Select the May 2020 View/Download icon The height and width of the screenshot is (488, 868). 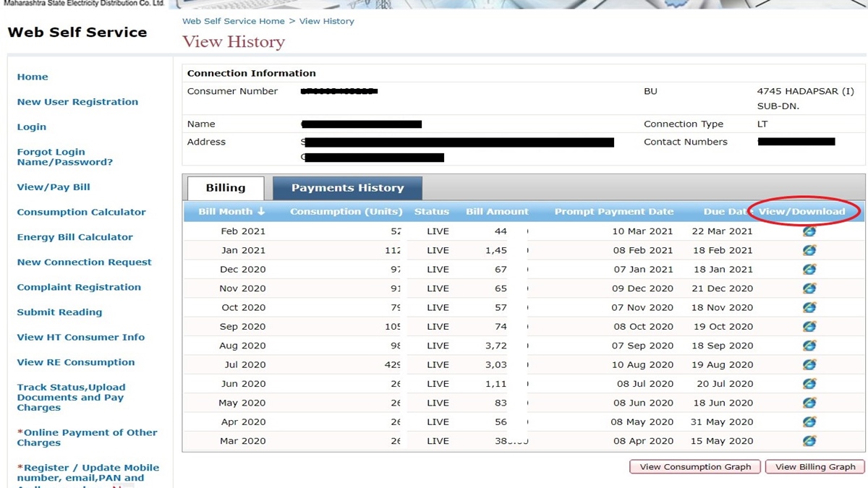coord(809,403)
